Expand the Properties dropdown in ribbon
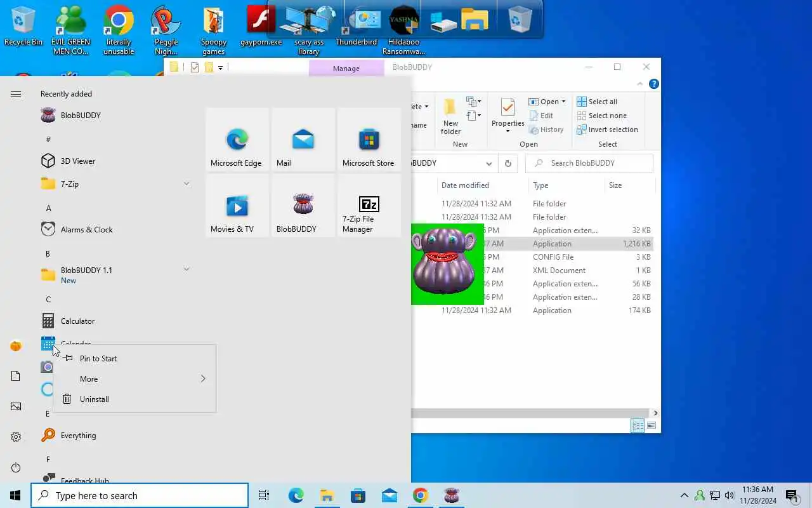 (x=508, y=131)
